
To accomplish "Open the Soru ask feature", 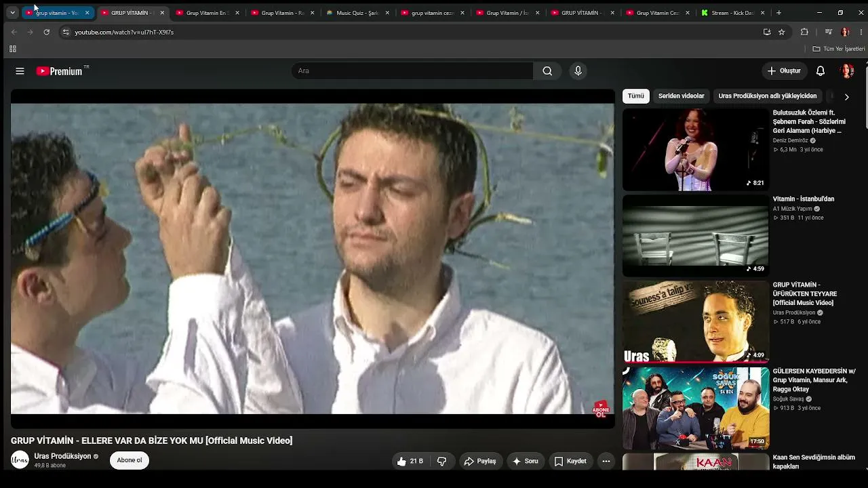I will point(525,461).
